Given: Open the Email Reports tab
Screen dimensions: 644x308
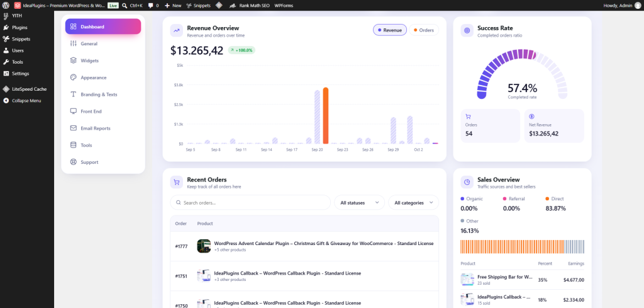Looking at the screenshot, I should tap(103, 128).
